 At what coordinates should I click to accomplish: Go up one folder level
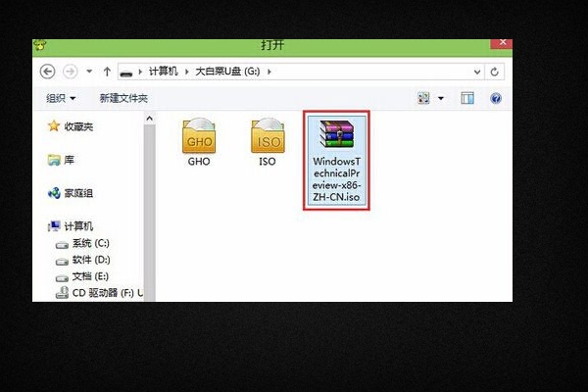[107, 73]
